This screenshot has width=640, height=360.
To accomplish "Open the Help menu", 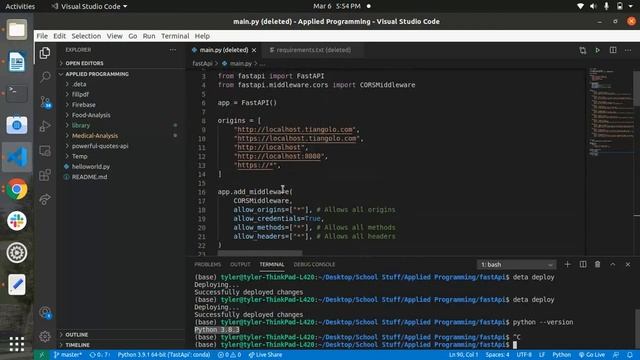I will (x=202, y=36).
